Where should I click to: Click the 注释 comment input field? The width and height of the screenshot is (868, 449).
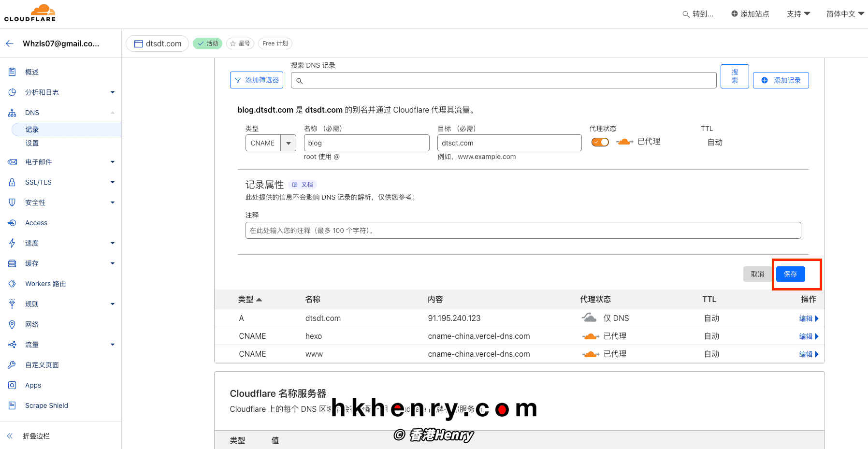click(523, 231)
